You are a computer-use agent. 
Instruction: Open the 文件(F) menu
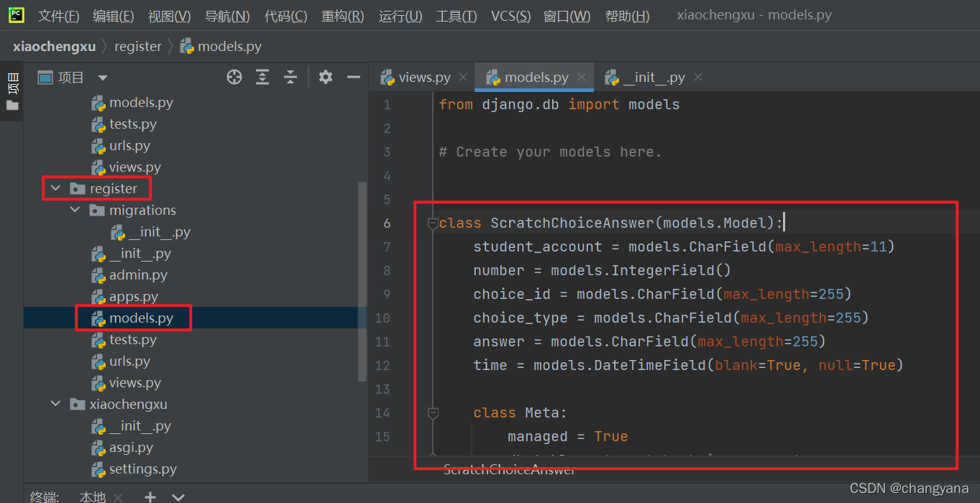click(58, 16)
